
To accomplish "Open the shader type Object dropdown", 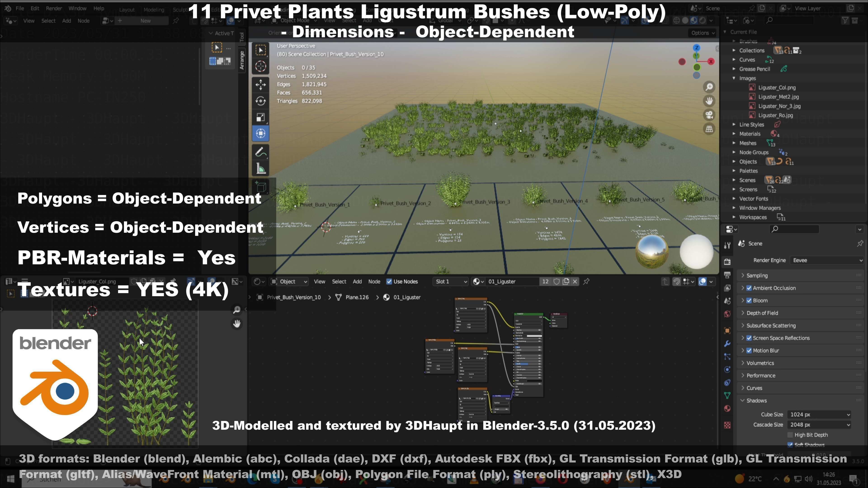I will [289, 282].
